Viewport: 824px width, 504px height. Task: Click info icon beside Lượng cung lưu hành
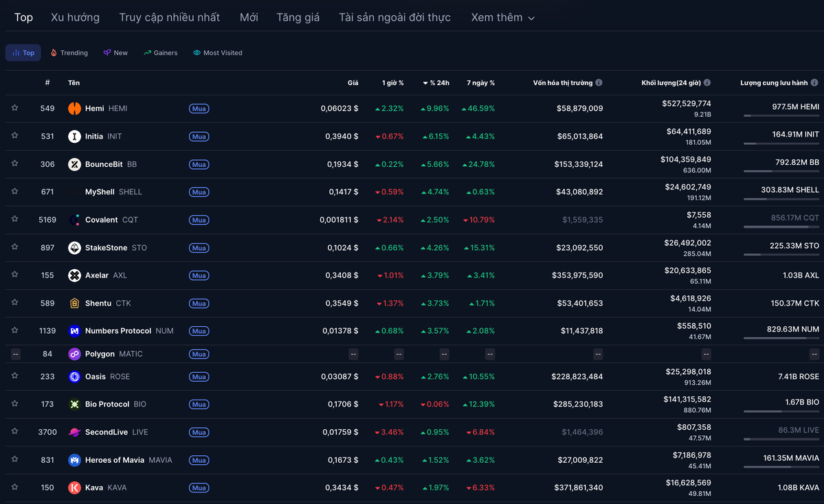[x=814, y=83]
